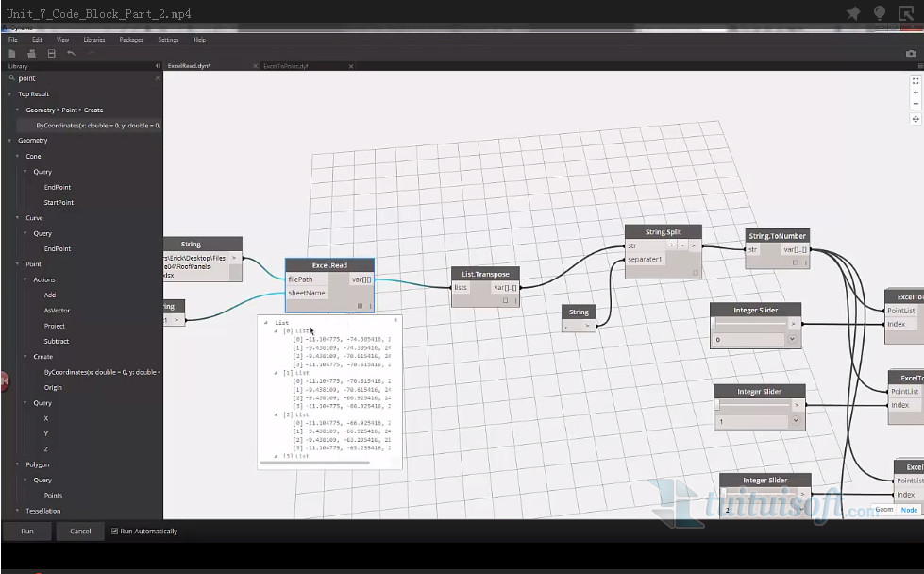Click the New file toolbar icon
The width and height of the screenshot is (924, 574).
[13, 54]
